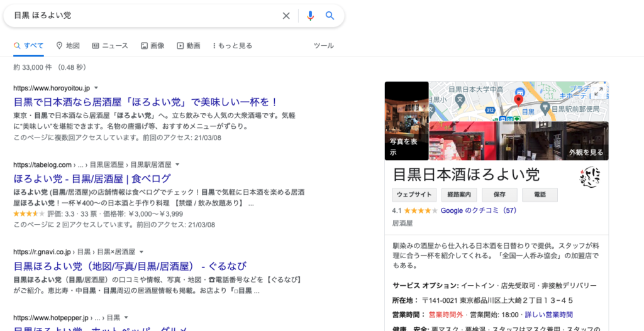
Task: Click the blue magnifying glass search icon
Action: (330, 16)
